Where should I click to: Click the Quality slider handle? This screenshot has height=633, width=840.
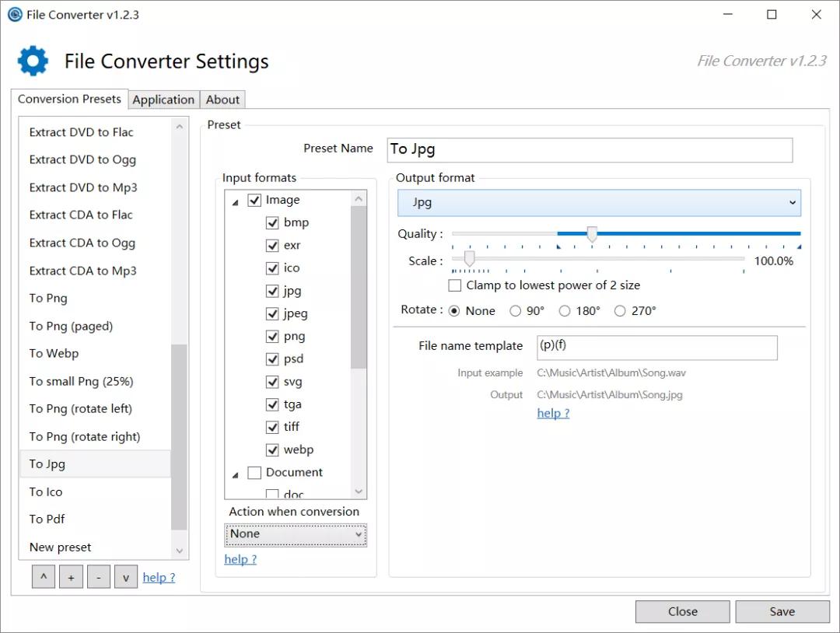592,234
